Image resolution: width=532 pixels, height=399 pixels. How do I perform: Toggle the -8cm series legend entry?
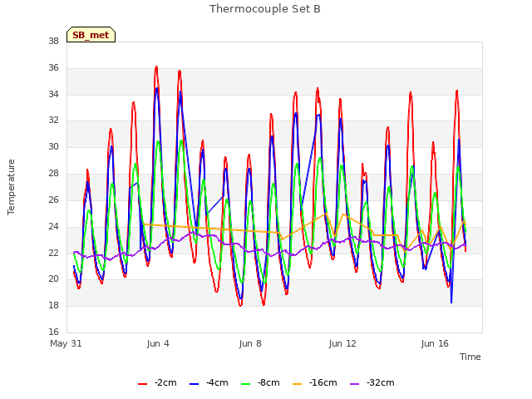pyautogui.click(x=260, y=382)
